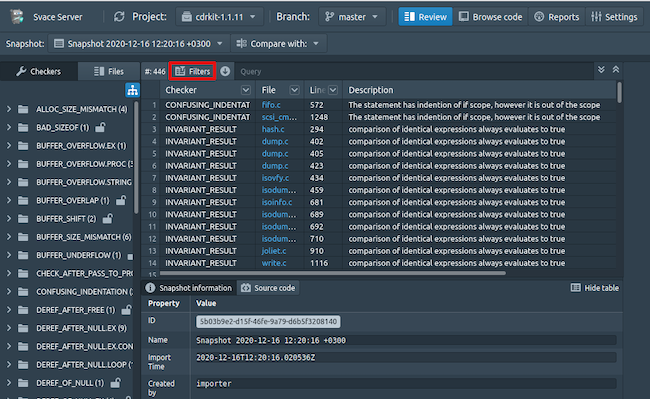Expand the BUFFER_SIZE_MISMATCH (6) folder
The image size is (650, 399).
click(9, 237)
